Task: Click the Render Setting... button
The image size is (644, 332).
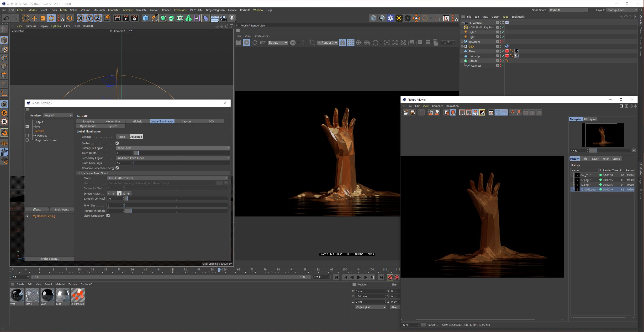Action: click(49, 259)
